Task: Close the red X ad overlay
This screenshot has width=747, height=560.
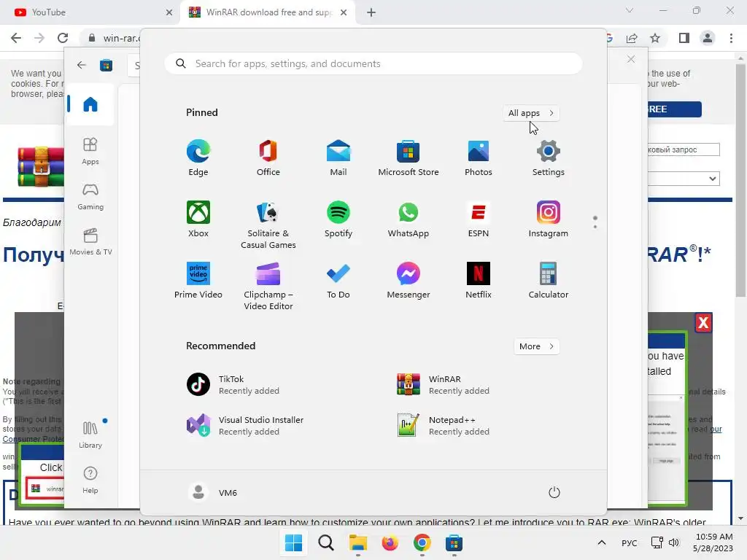Action: 703,323
